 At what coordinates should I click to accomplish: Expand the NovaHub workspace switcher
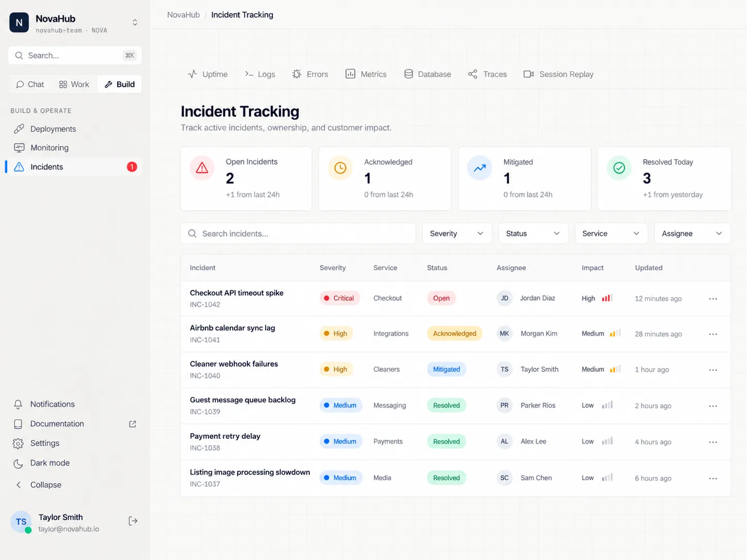135,23
